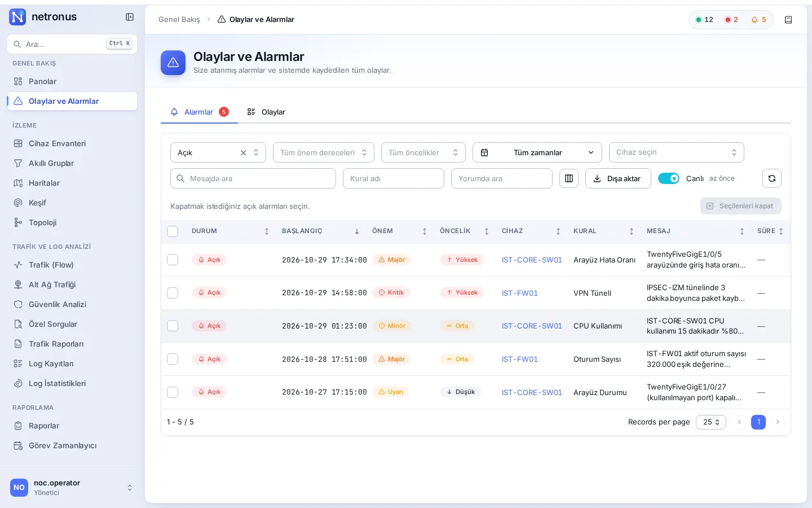Open the records per page selector

(x=711, y=422)
